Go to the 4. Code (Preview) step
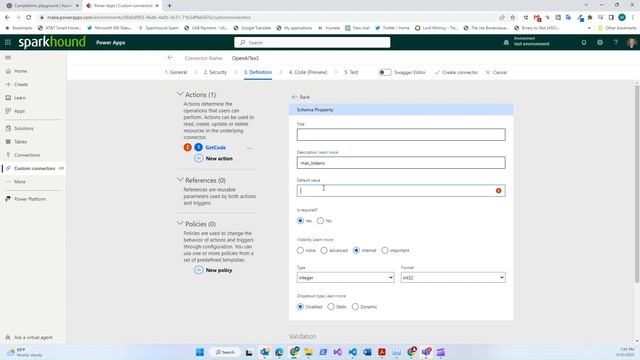This screenshot has height=360, width=640. 308,72
